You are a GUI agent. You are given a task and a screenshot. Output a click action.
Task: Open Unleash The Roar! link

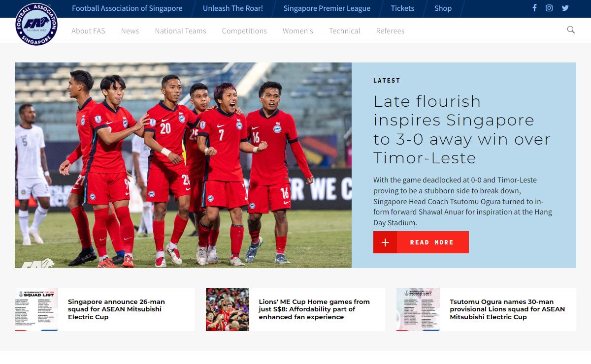coord(233,8)
